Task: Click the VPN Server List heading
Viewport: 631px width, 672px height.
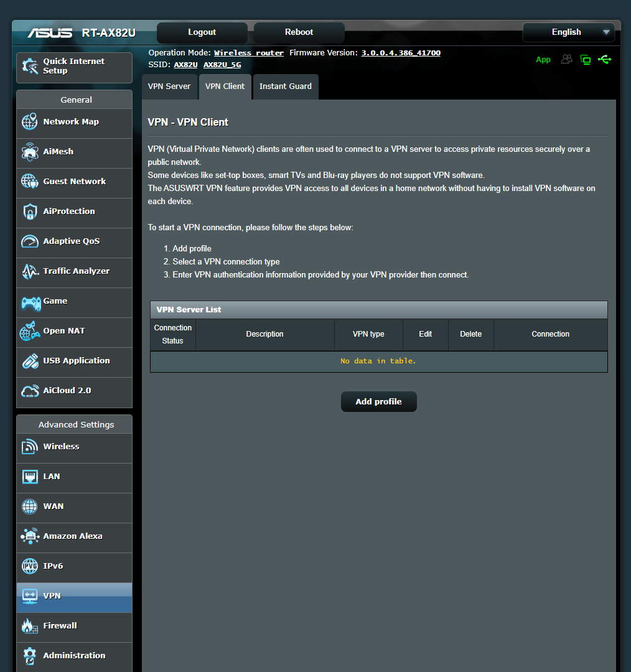Action: 189,310
